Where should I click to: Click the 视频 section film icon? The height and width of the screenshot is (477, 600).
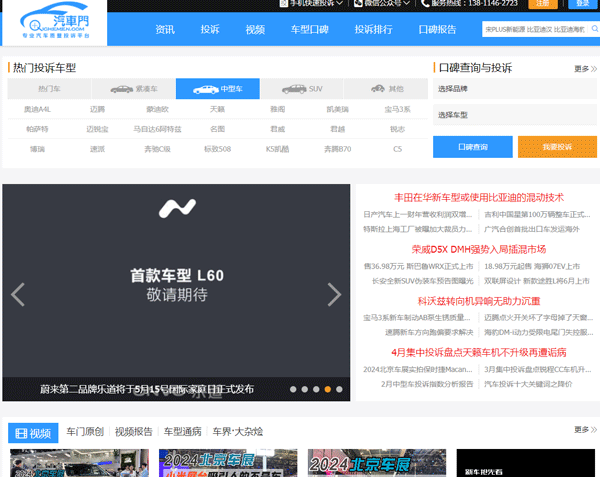21,433
